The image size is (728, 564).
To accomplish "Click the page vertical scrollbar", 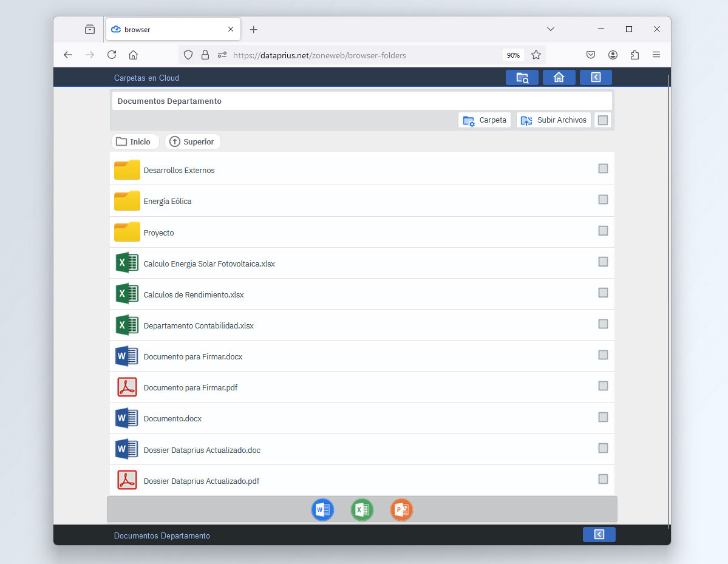I will (668, 301).
